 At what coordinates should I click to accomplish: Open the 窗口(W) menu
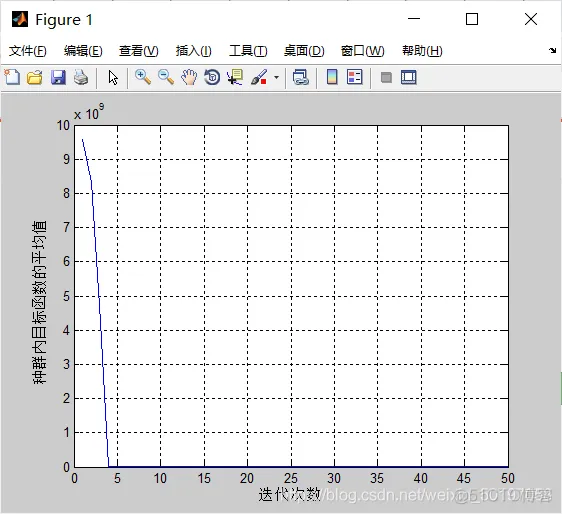click(x=362, y=51)
